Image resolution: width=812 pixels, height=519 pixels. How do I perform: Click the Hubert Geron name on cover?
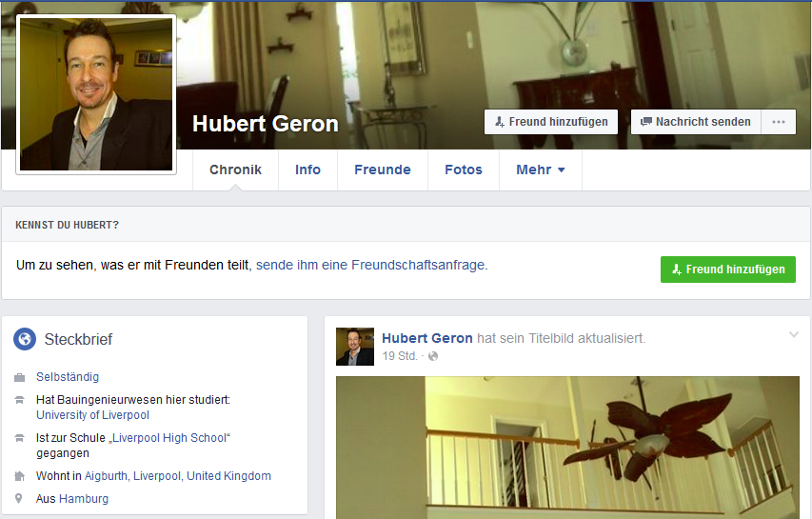pos(266,124)
